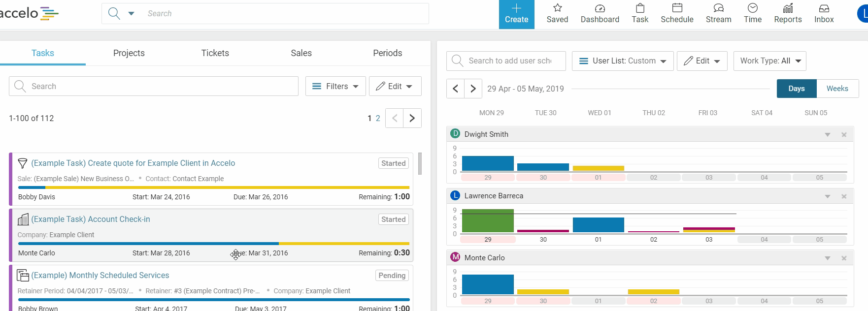Switch to the Tickets tab
The height and width of the screenshot is (311, 868).
point(215,53)
